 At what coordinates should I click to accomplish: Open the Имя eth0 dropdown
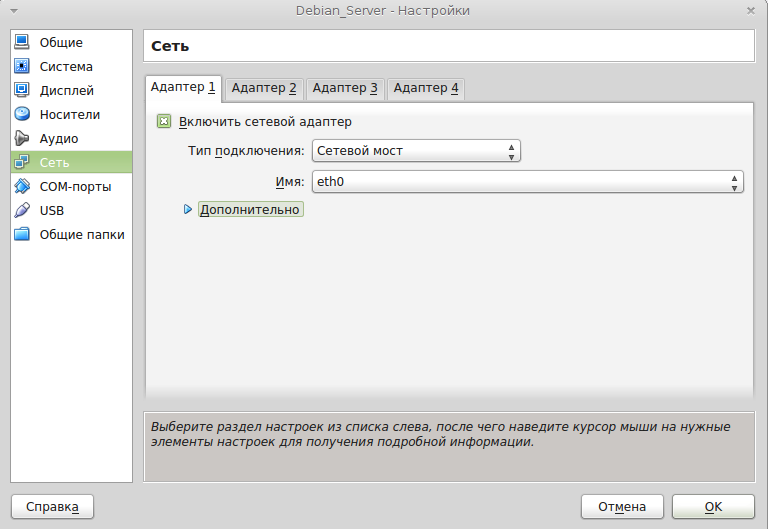528,182
